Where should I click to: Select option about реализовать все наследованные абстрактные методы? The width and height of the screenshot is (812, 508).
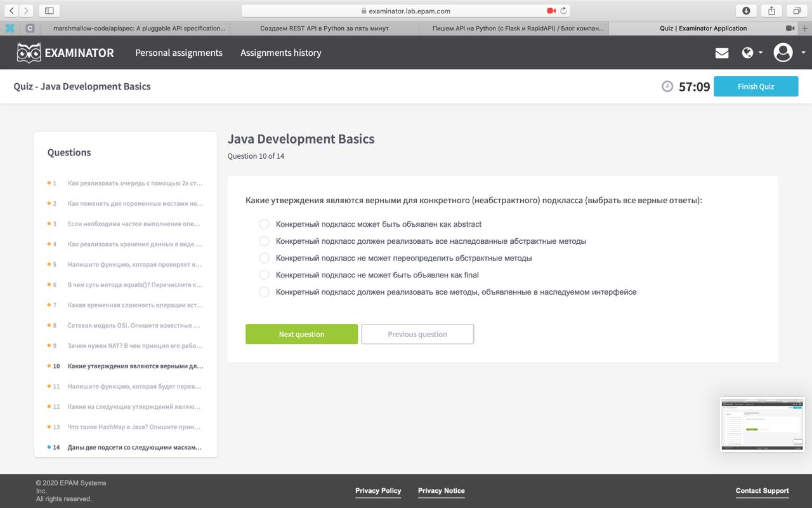click(x=264, y=241)
